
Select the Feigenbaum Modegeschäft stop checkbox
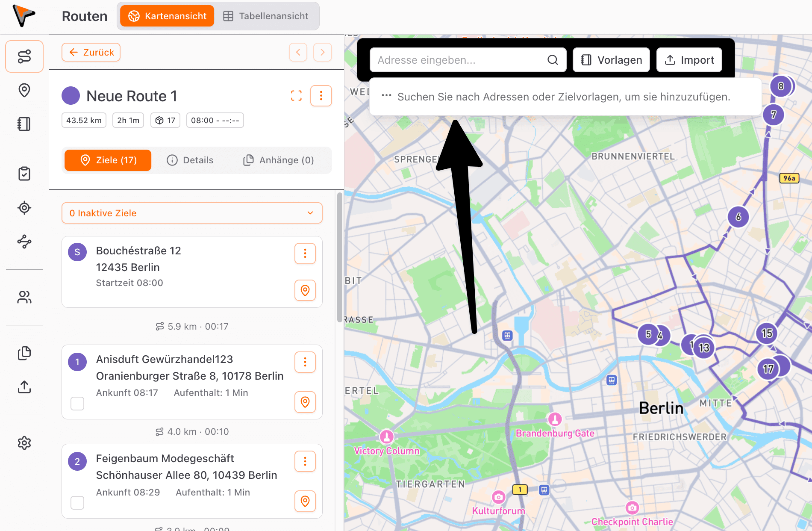pyautogui.click(x=77, y=502)
